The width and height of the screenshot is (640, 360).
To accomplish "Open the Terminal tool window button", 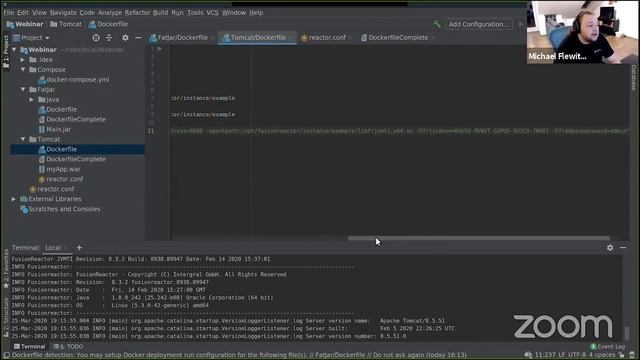I will click(29, 347).
